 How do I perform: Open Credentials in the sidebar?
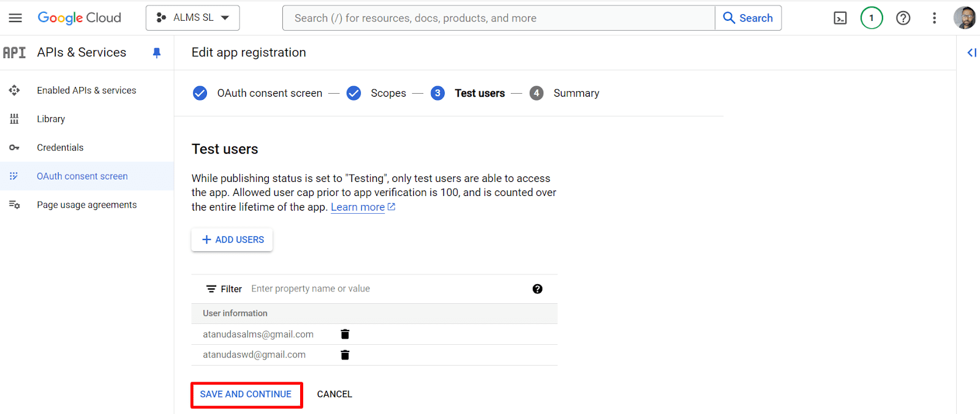(x=60, y=148)
